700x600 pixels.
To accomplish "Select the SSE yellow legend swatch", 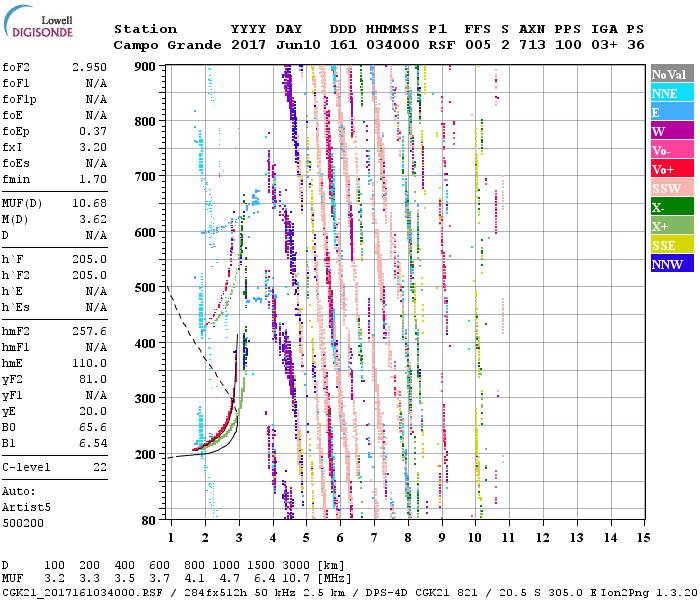I will point(672,245).
